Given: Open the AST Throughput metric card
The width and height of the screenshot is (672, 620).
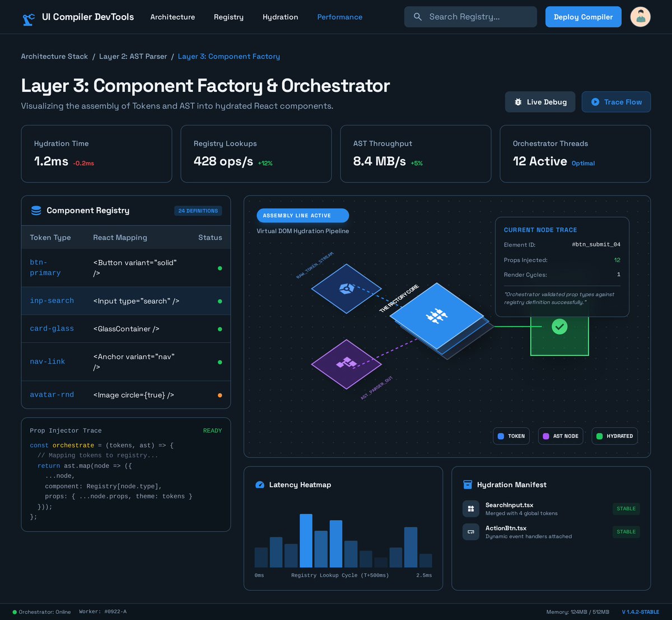Looking at the screenshot, I should click(x=416, y=153).
